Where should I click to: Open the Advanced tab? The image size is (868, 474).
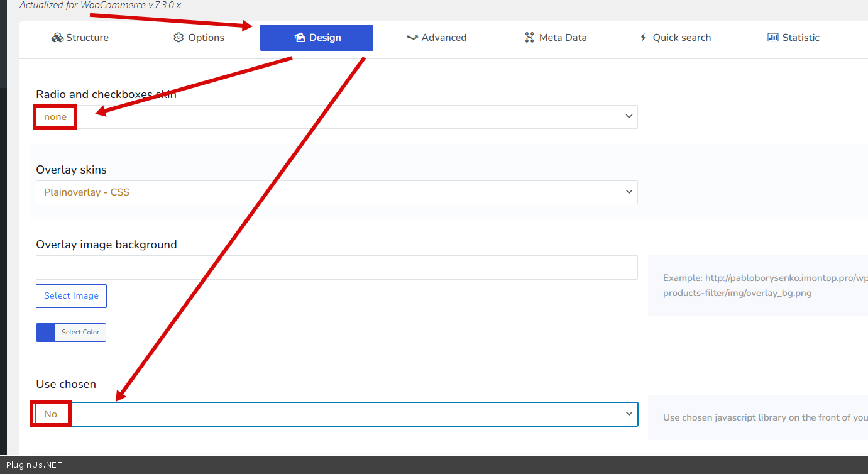[437, 38]
